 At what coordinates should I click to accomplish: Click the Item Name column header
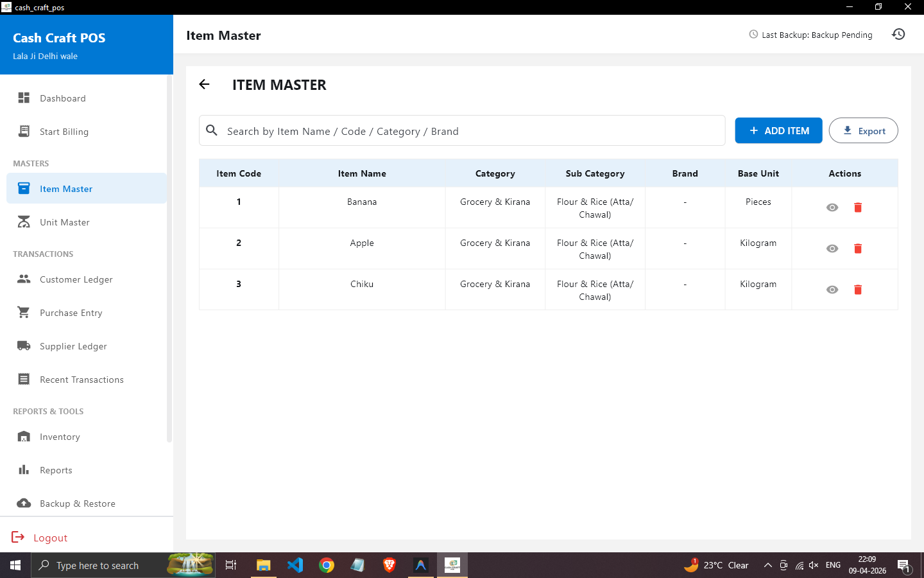362,173
